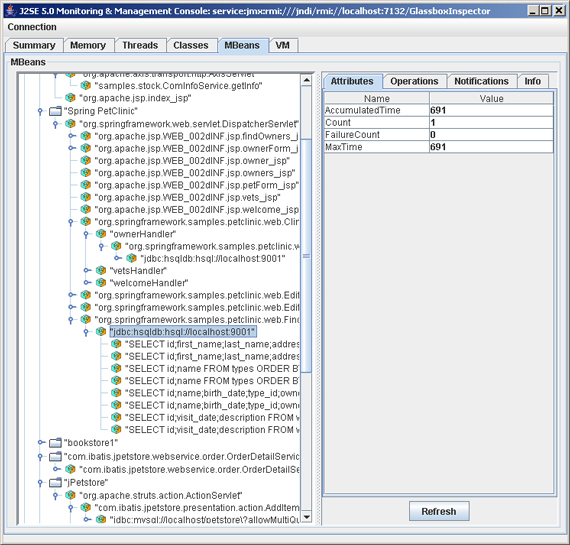Switch to the Threads tab

(140, 45)
